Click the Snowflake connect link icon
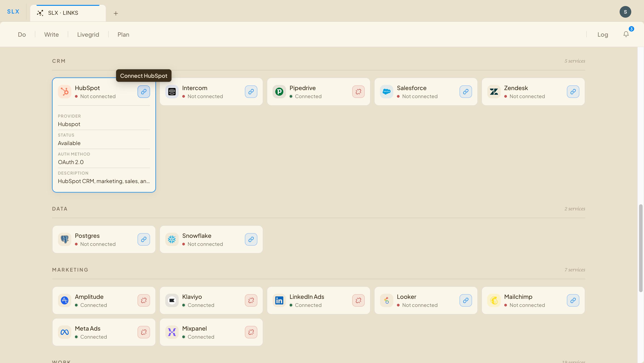The image size is (644, 363). tap(251, 239)
